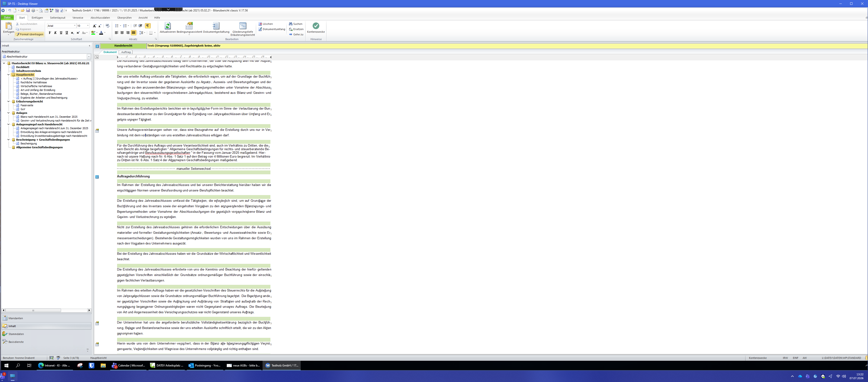Image resolution: width=868 pixels, height=382 pixels.
Task: Center the text alignment
Action: point(122,33)
